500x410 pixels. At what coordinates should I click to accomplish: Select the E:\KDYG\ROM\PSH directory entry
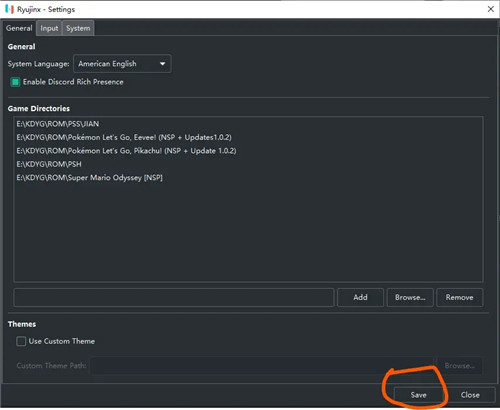[x=49, y=164]
